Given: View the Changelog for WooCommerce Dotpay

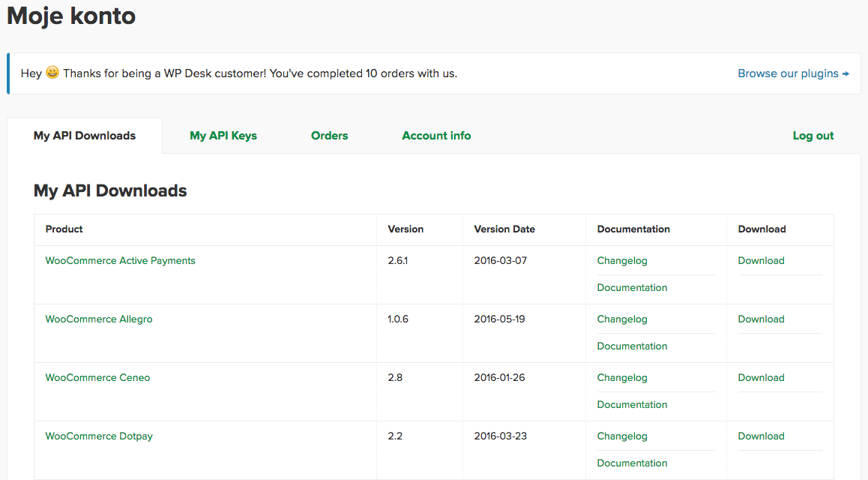Looking at the screenshot, I should 621,436.
